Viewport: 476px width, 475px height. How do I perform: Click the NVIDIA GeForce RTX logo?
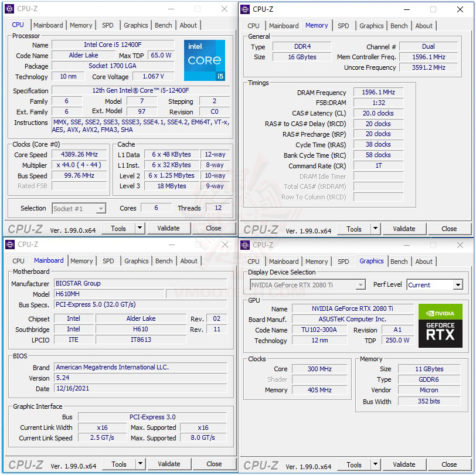440,325
